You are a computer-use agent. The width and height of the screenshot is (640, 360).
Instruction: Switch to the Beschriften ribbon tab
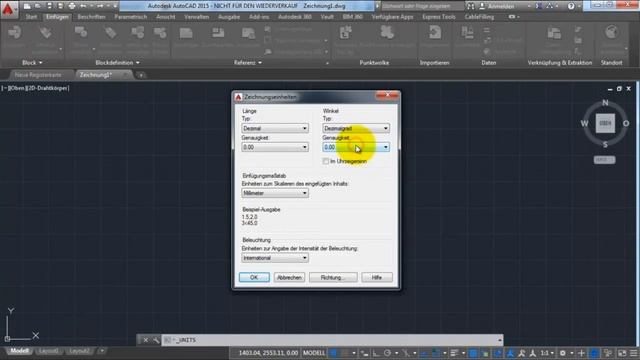tap(91, 17)
